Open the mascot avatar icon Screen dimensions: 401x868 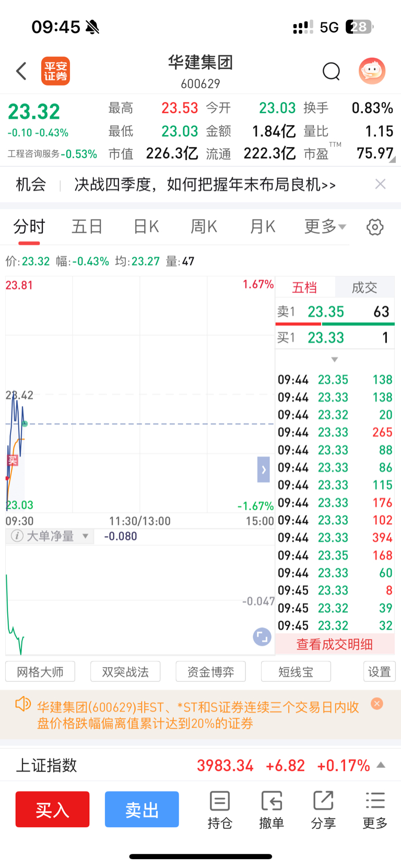[372, 70]
